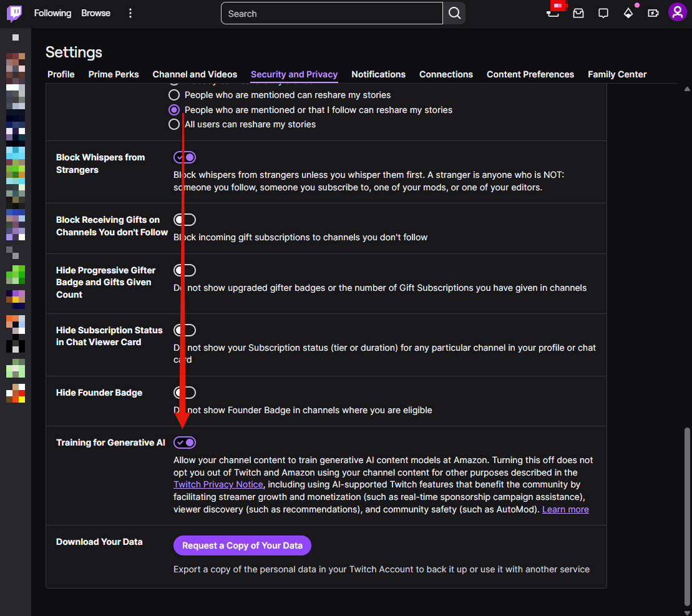This screenshot has height=616, width=692.
Task: Click 'Export a copy of the personal data' text
Action: click(x=381, y=569)
